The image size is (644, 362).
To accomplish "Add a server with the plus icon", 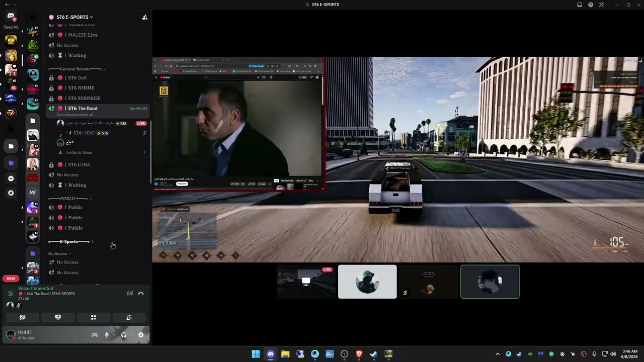I will (11, 178).
